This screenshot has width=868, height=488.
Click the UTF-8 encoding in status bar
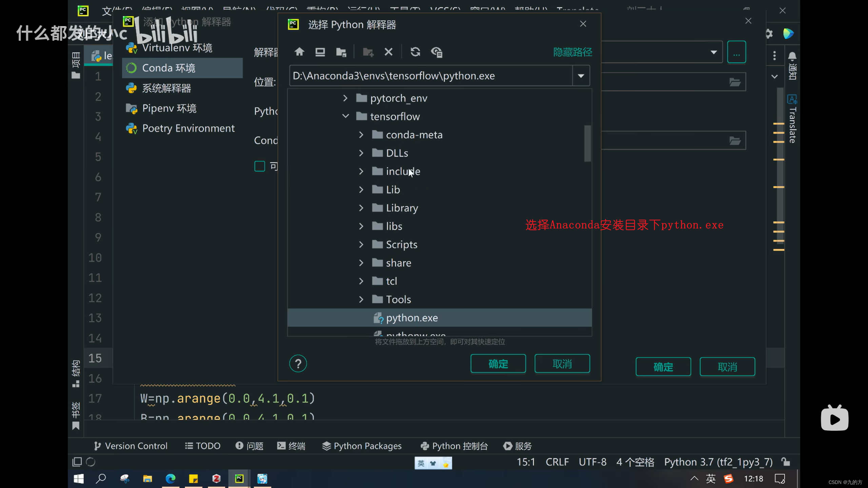[x=592, y=462]
